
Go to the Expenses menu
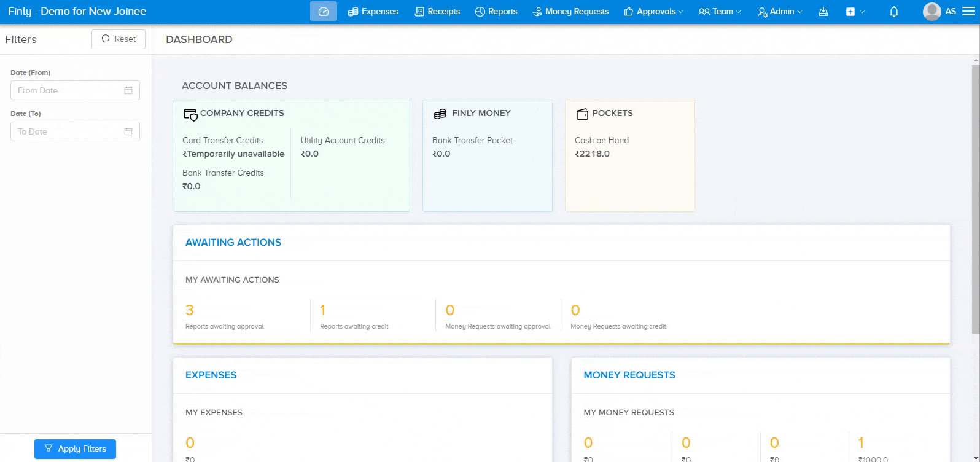coord(373,12)
